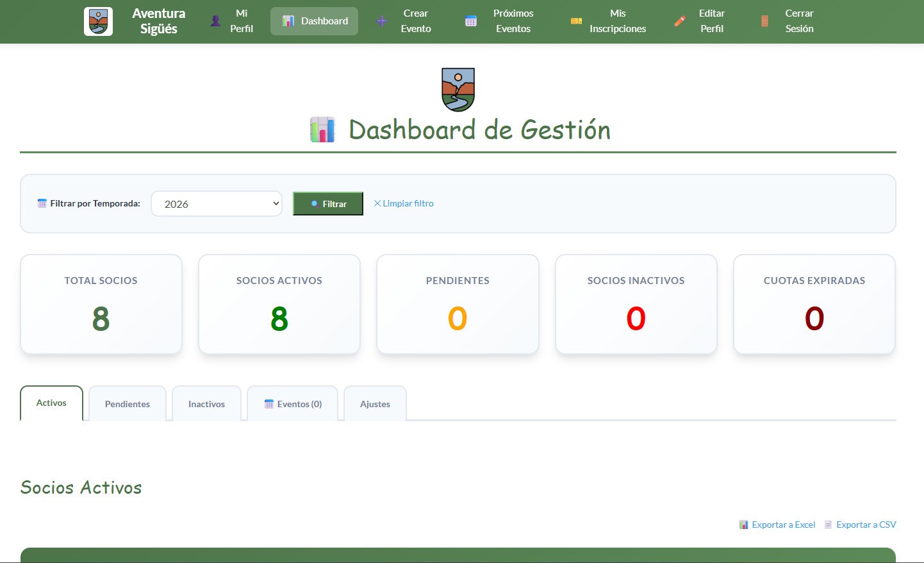This screenshot has height=563, width=924.
Task: Click the Socios Activos stat card
Action: 279,305
